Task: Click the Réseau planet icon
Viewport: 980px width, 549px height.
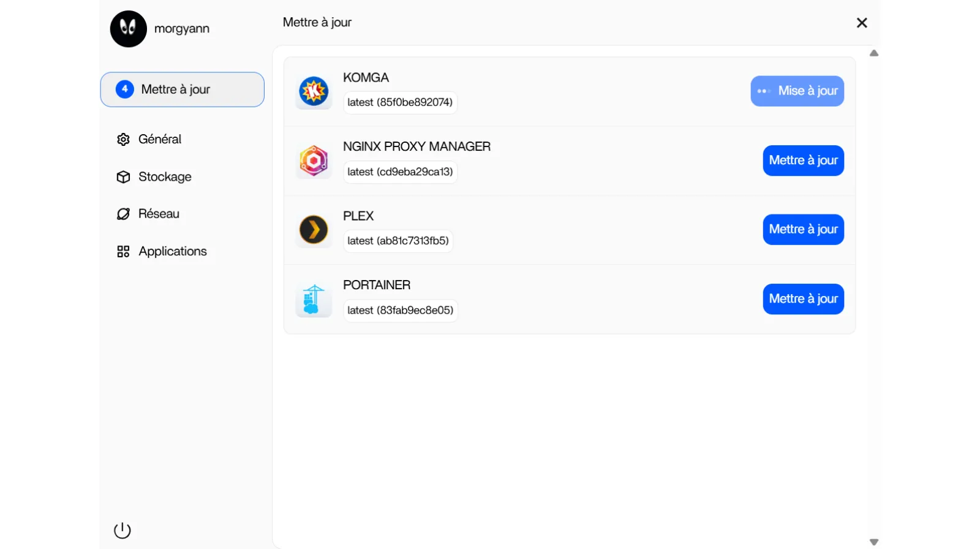Action: (x=123, y=214)
